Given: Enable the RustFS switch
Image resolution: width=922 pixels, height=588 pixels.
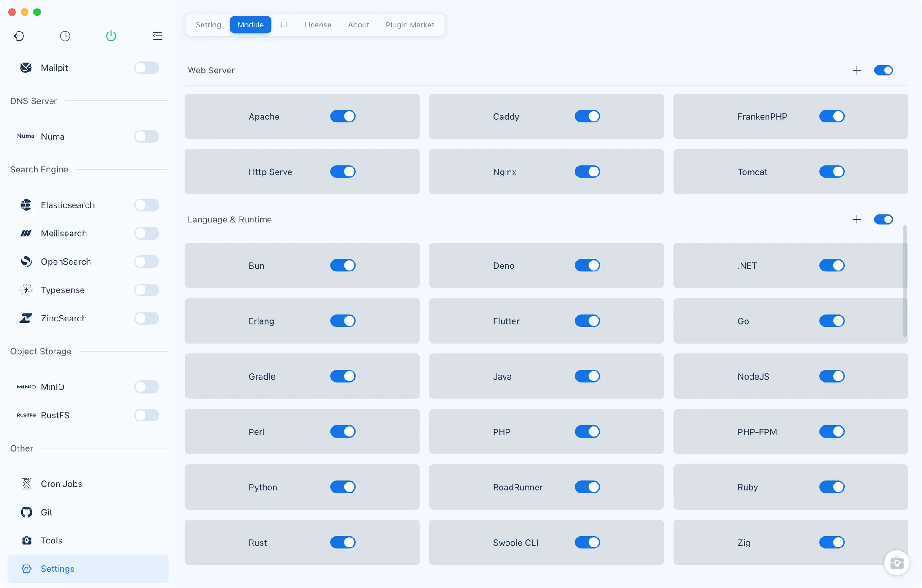Looking at the screenshot, I should click(x=146, y=415).
